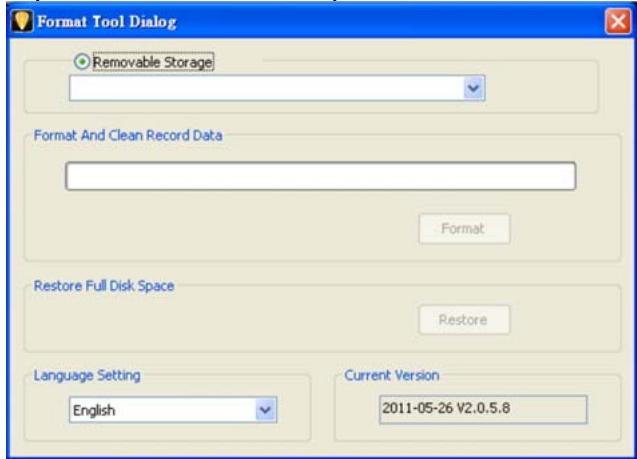Click the Restore button

pyautogui.click(x=464, y=320)
